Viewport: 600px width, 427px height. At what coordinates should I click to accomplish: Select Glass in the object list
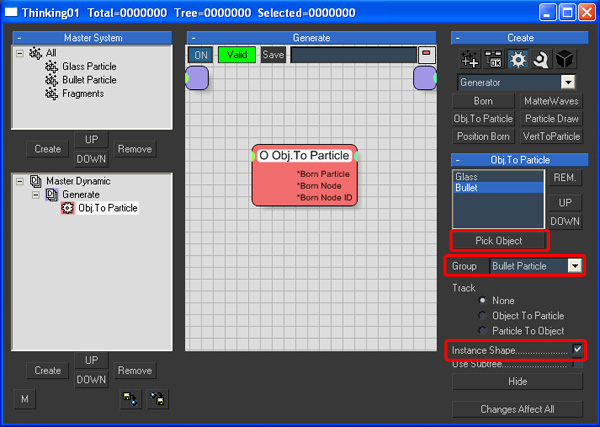coord(498,177)
